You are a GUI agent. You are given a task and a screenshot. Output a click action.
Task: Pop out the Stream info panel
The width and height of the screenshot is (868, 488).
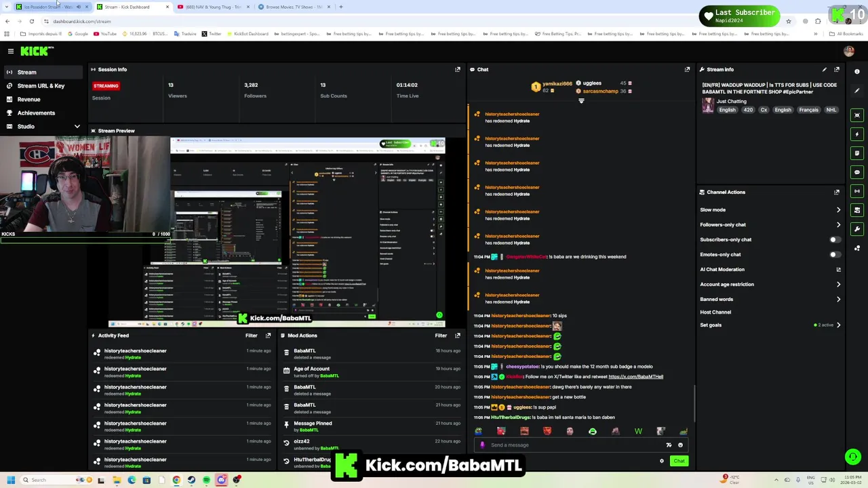pyautogui.click(x=837, y=69)
